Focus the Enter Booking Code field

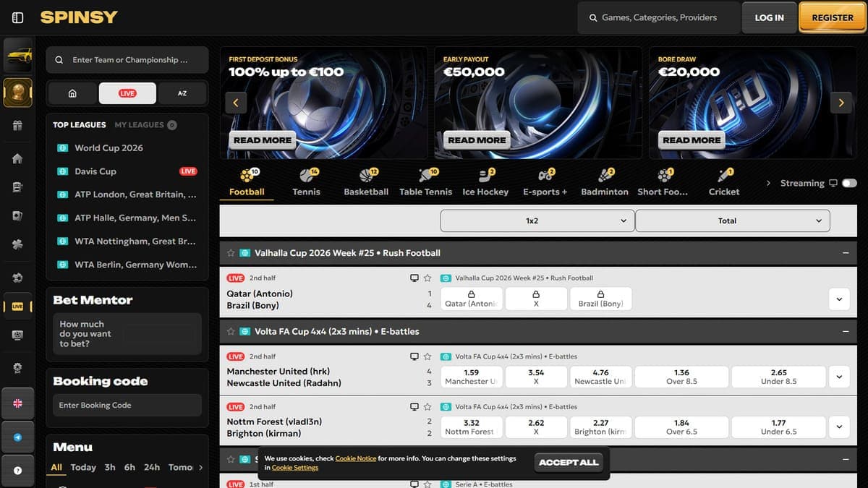[x=127, y=405]
